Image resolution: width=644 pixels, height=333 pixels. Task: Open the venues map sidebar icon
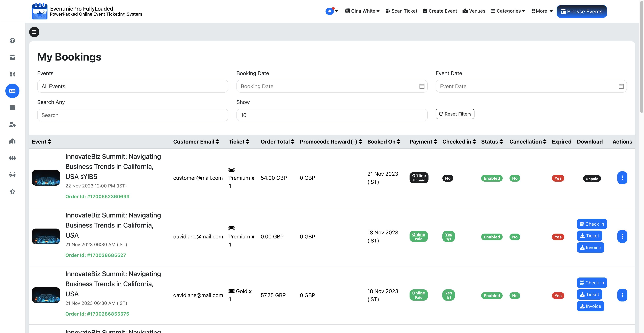coord(12,141)
